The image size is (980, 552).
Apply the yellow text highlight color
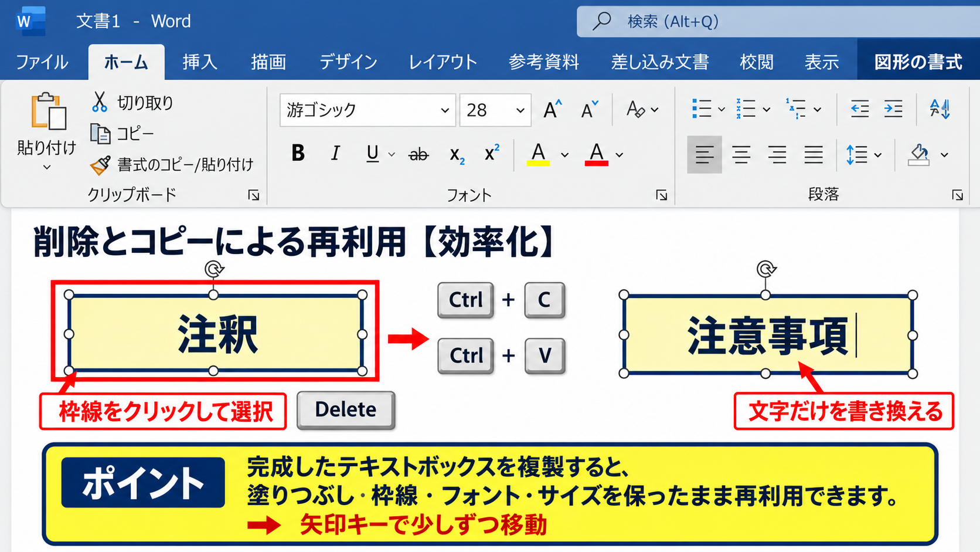538,154
